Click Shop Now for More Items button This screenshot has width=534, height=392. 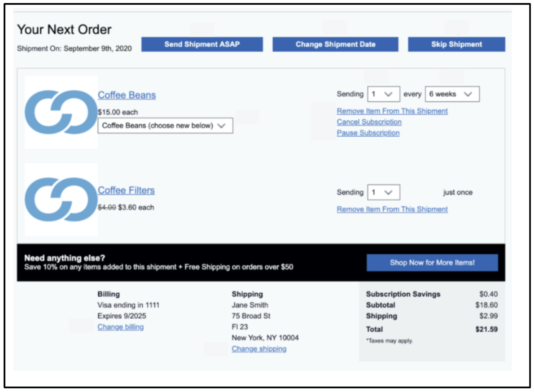(x=432, y=262)
